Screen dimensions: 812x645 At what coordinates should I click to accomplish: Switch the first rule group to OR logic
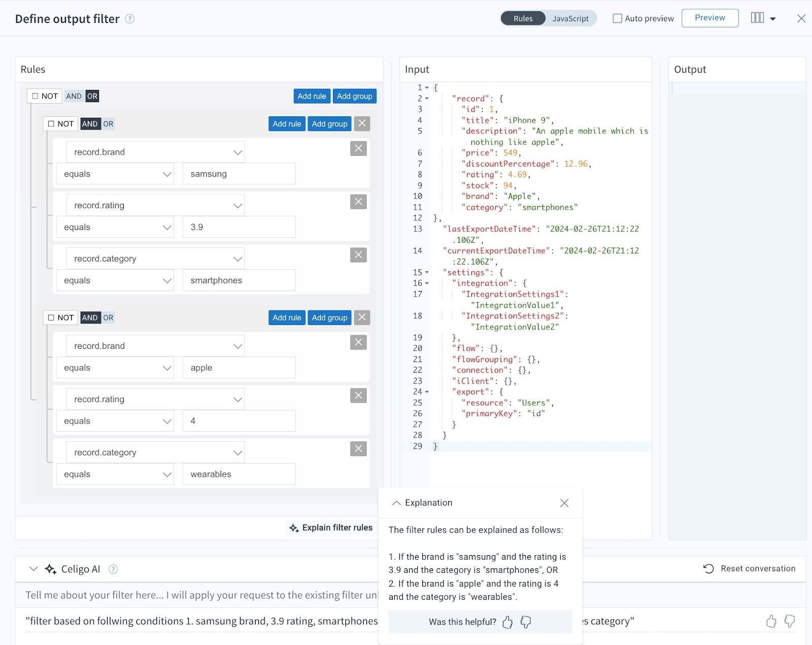click(x=109, y=123)
